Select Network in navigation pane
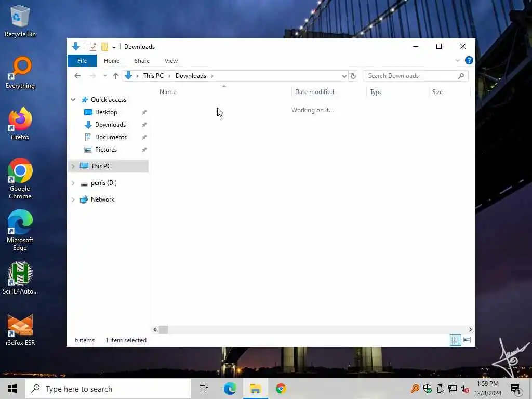The width and height of the screenshot is (532, 399). tap(102, 199)
